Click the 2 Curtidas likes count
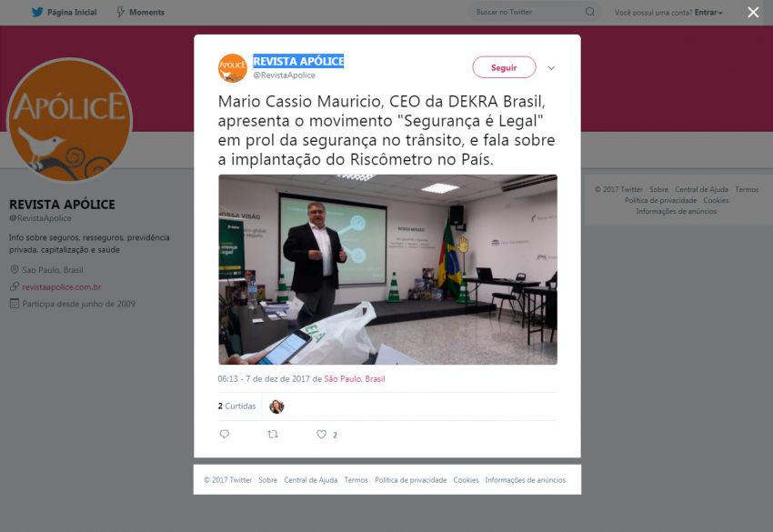773x532 pixels. [x=236, y=406]
